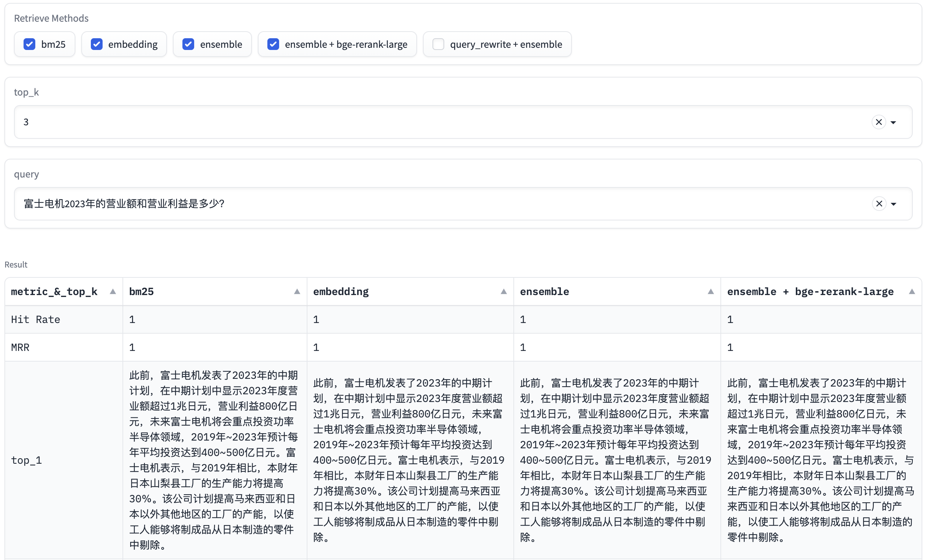Viewport: 926px width, 560px height.
Task: Click the ensemble top_1 passage cell
Action: 617,460
